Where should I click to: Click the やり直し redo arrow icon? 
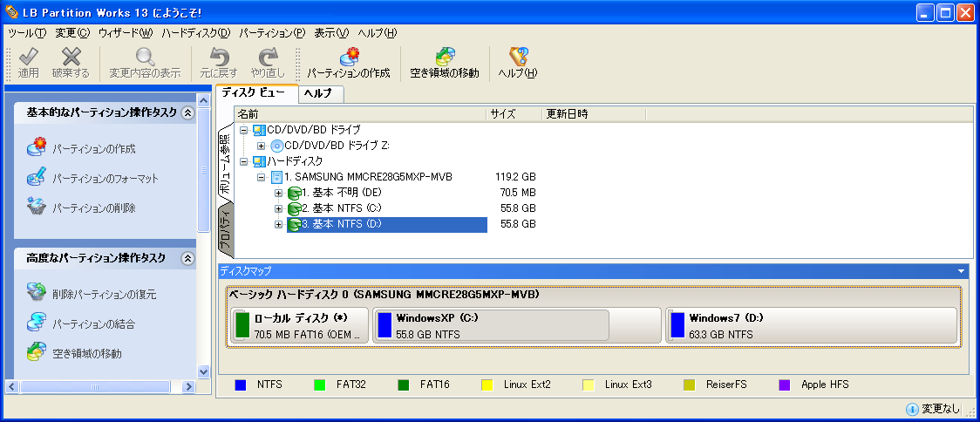tap(268, 57)
